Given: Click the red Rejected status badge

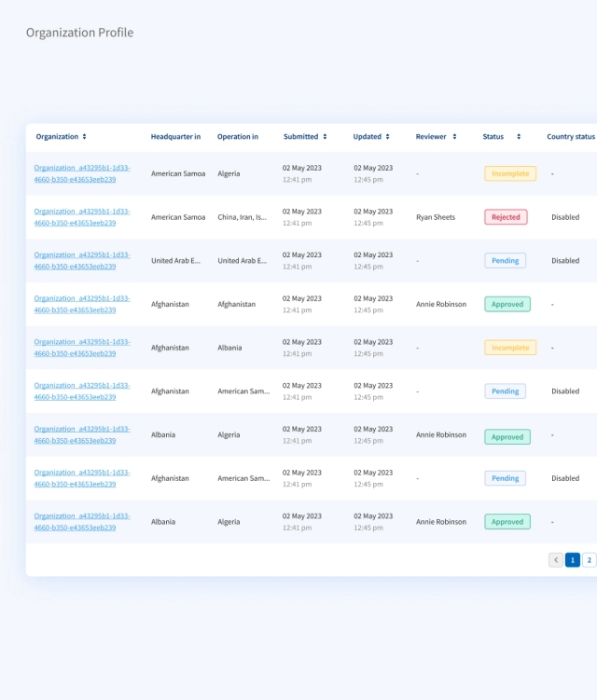Looking at the screenshot, I should pyautogui.click(x=506, y=217).
